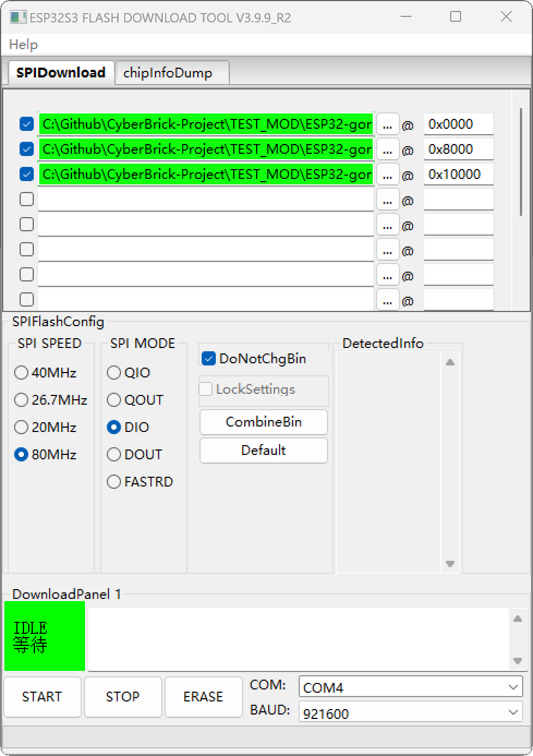Click the CombineBin button

pos(263,422)
